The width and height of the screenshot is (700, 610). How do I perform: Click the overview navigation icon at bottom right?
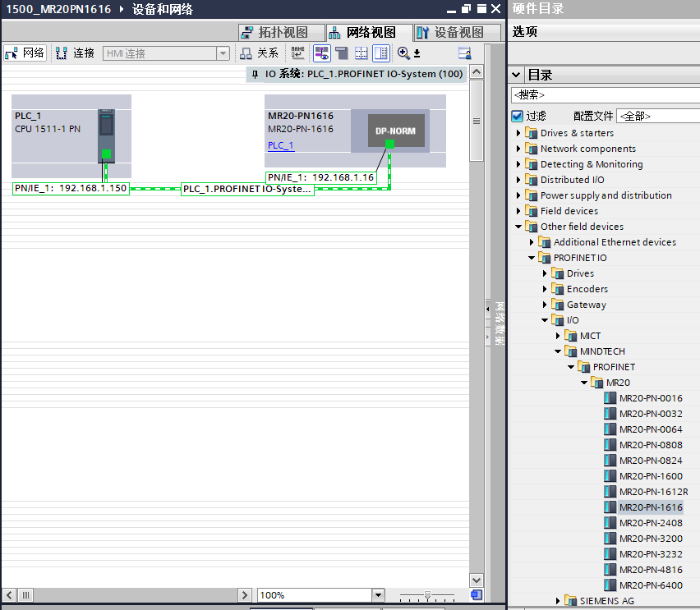click(477, 595)
